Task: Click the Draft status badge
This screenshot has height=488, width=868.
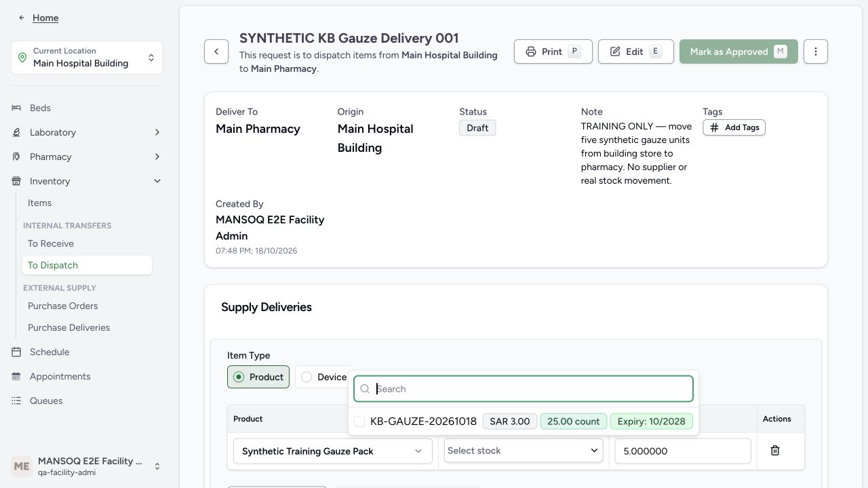Action: 477,128
